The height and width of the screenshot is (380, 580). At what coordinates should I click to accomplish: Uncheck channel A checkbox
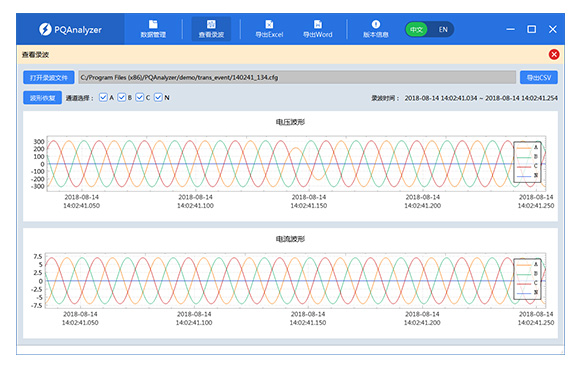click(x=103, y=97)
